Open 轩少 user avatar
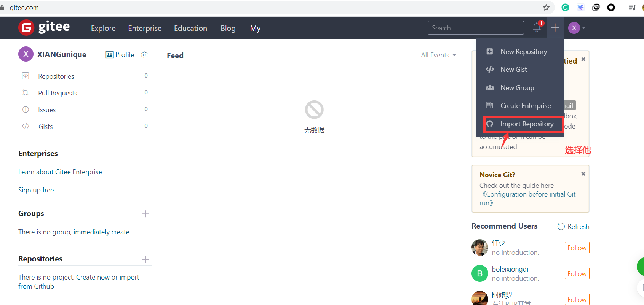 click(x=480, y=248)
